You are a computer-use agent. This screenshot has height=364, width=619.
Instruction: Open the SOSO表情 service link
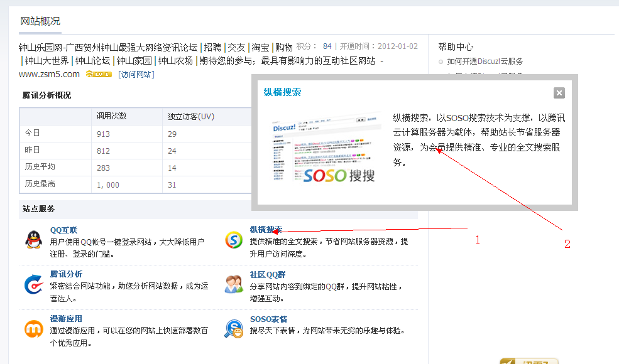(268, 319)
